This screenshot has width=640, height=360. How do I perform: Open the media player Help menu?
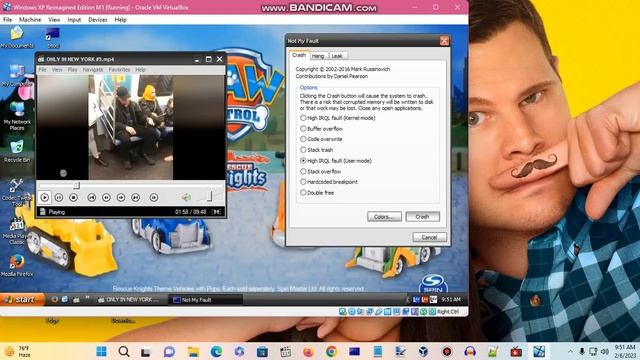point(140,70)
